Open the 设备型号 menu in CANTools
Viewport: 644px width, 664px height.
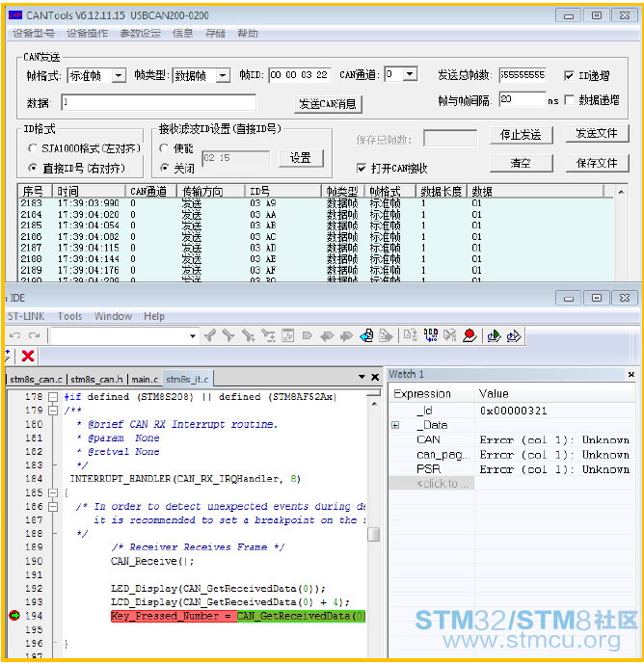coord(34,34)
